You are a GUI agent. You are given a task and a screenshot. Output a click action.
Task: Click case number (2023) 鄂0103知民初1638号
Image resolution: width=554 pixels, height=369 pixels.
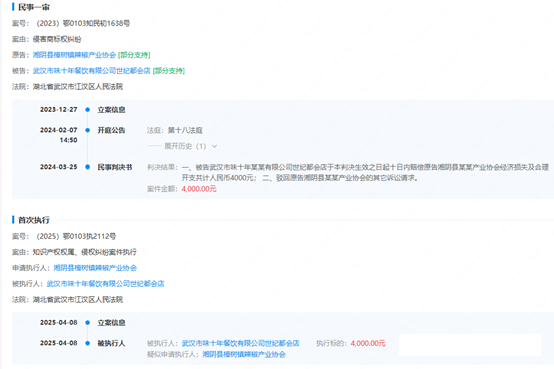83,23
